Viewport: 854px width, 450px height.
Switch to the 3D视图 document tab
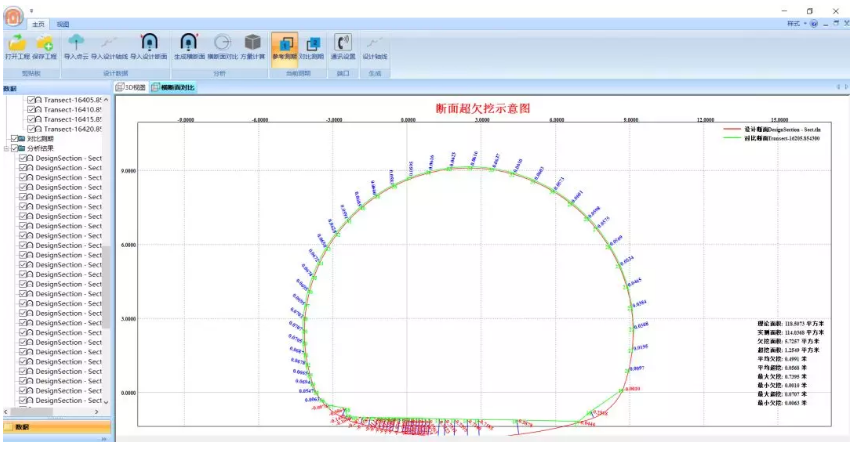click(131, 88)
